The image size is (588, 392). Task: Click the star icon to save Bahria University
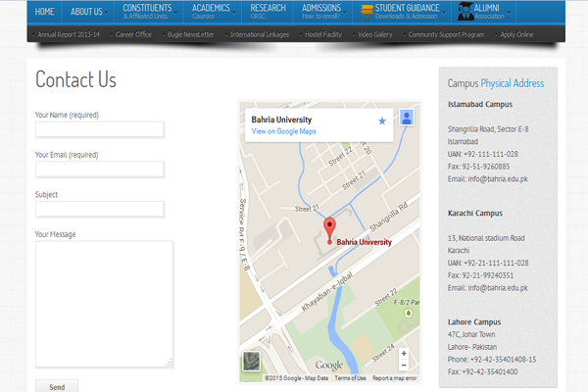pyautogui.click(x=382, y=121)
